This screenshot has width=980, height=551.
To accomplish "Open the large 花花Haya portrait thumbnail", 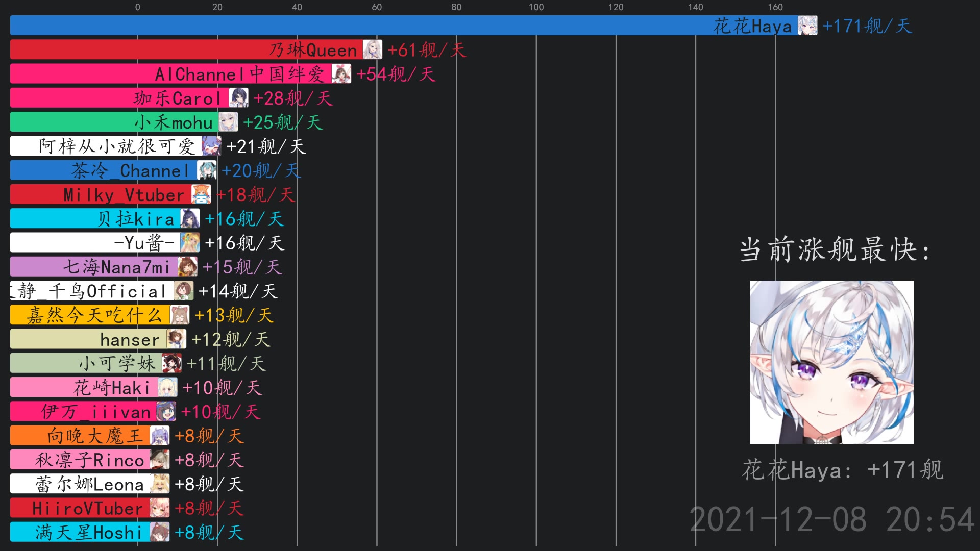I will (832, 362).
